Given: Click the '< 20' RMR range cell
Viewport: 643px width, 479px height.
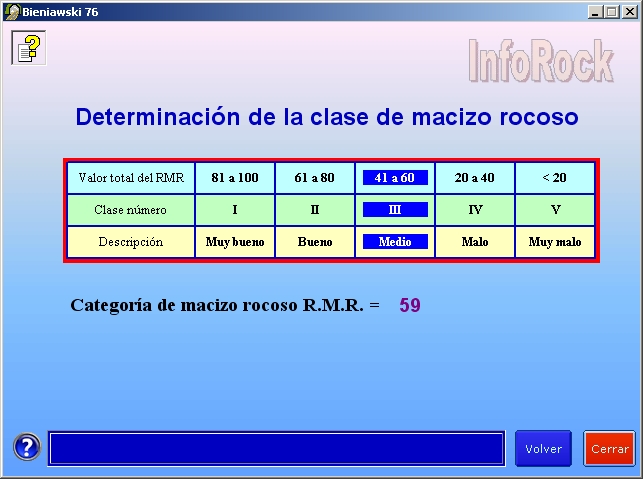Looking at the screenshot, I should click(554, 178).
